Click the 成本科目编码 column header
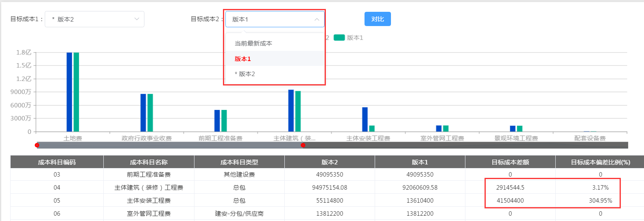644x221 pixels. [57, 162]
